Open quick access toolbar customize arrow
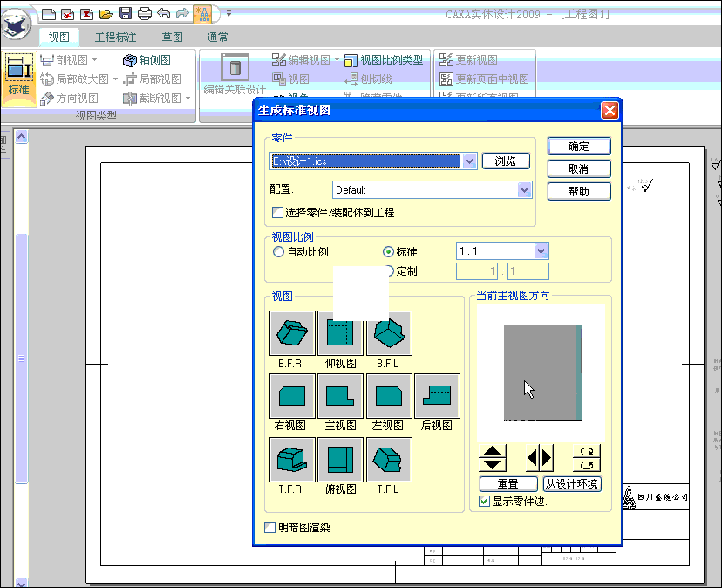Screen dimensions: 722x588 click(x=228, y=13)
